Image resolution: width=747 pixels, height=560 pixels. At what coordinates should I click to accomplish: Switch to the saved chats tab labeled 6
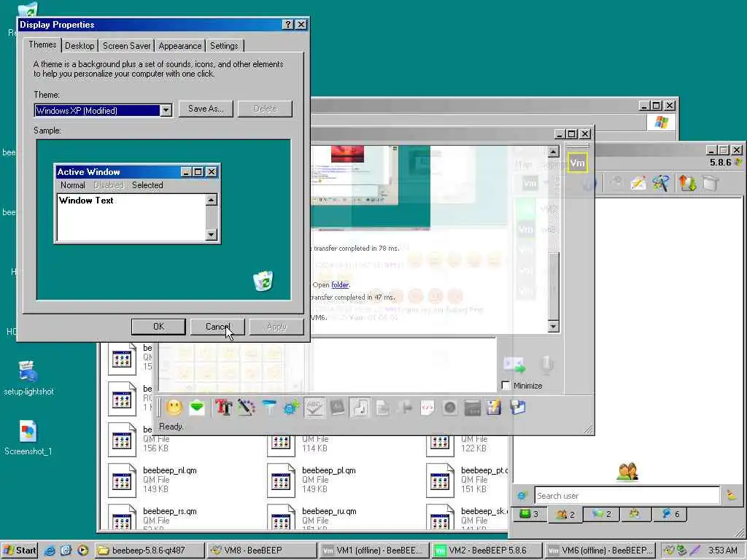coord(670,514)
